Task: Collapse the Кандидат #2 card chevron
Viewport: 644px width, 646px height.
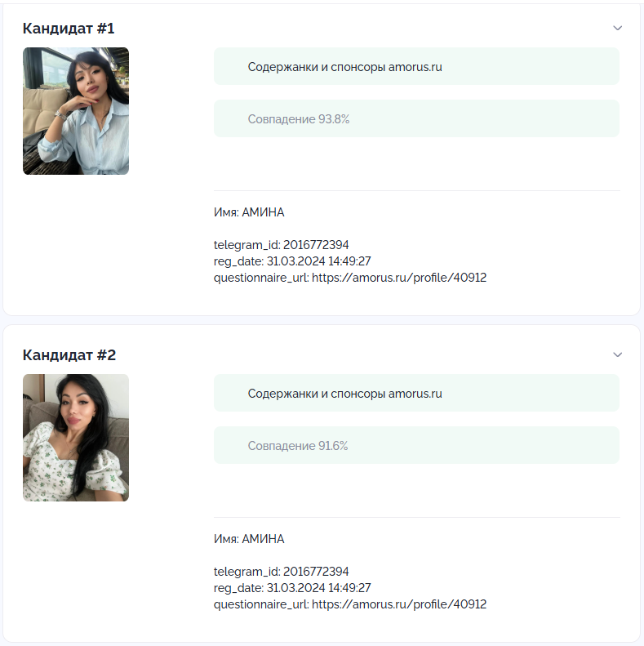Action: click(617, 354)
